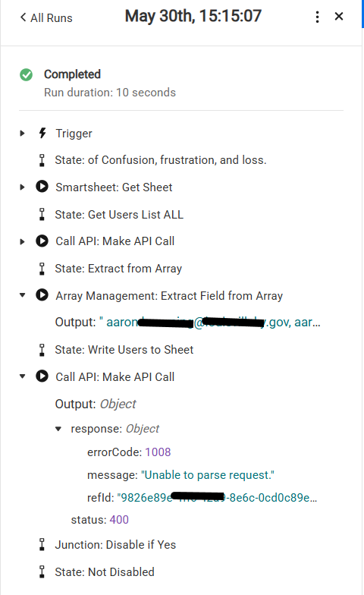The height and width of the screenshot is (595, 364).
Task: Select Junction: Disable if Yes
Action: [115, 545]
